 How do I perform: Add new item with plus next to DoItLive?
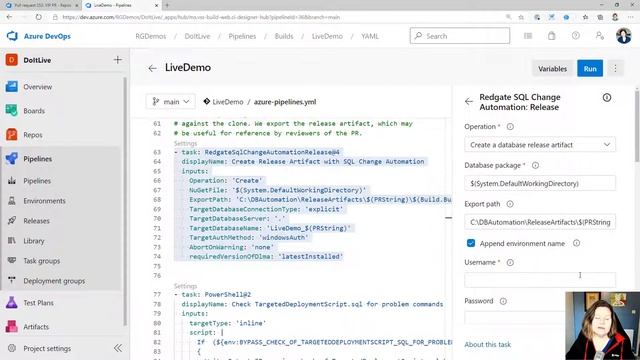pyautogui.click(x=118, y=60)
